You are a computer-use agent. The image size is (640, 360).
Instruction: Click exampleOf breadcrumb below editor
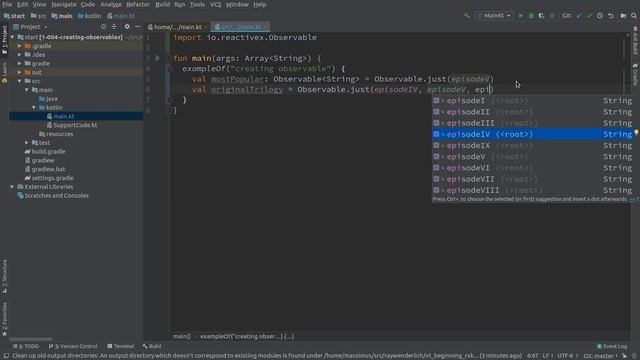point(247,336)
